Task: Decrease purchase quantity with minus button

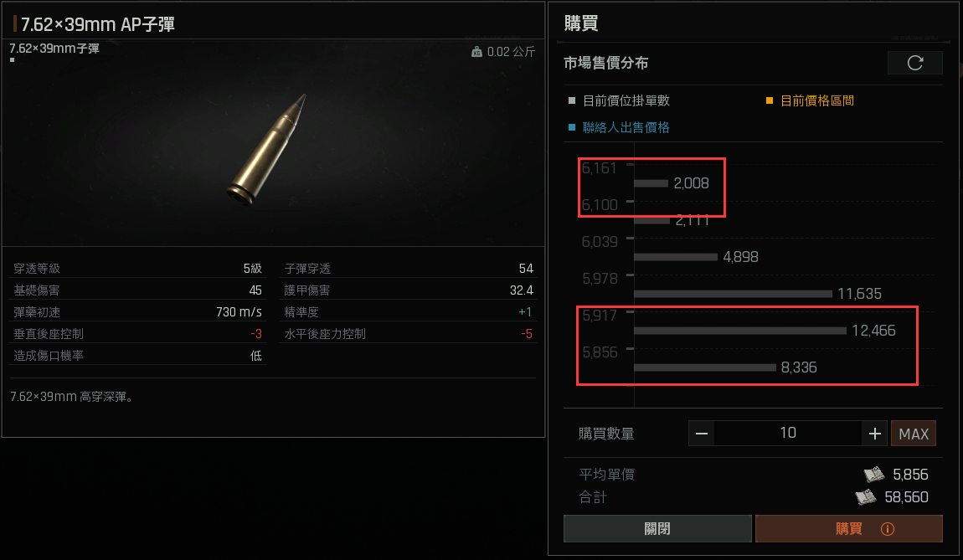Action: click(x=702, y=434)
